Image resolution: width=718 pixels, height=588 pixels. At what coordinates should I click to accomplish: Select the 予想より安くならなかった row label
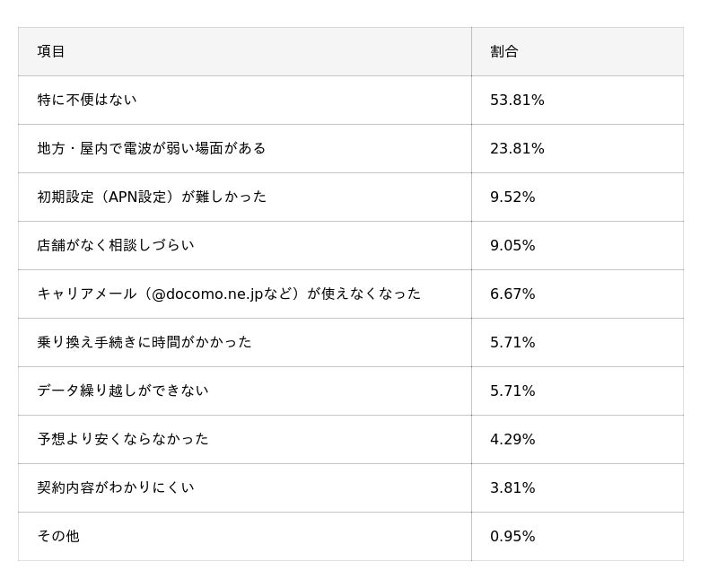click(123, 439)
